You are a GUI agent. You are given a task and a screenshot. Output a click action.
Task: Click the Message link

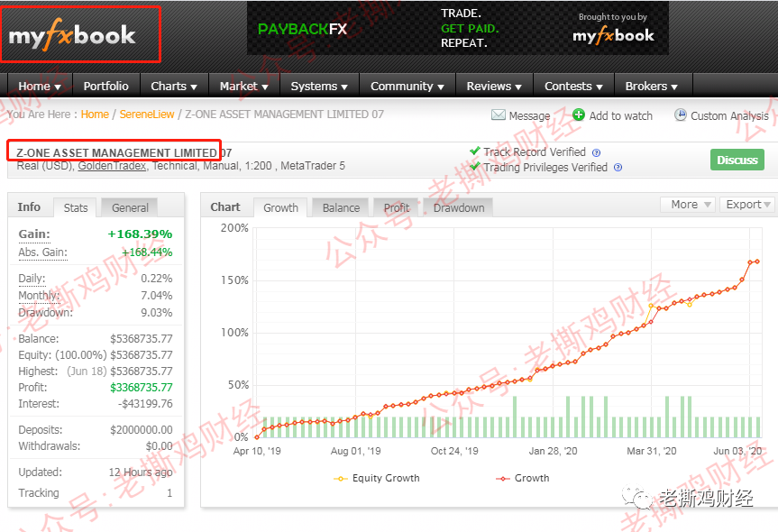(529, 115)
